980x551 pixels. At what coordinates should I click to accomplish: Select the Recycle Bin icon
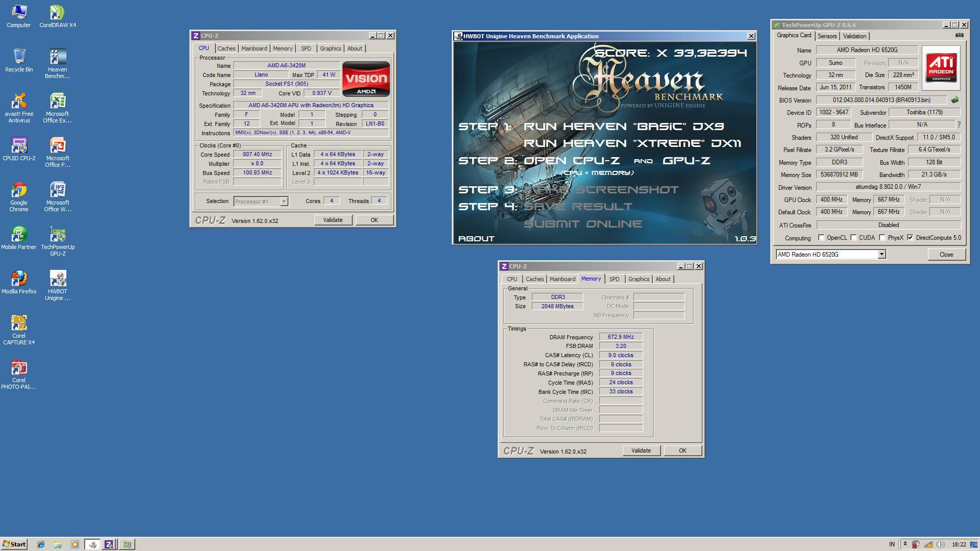pyautogui.click(x=19, y=61)
